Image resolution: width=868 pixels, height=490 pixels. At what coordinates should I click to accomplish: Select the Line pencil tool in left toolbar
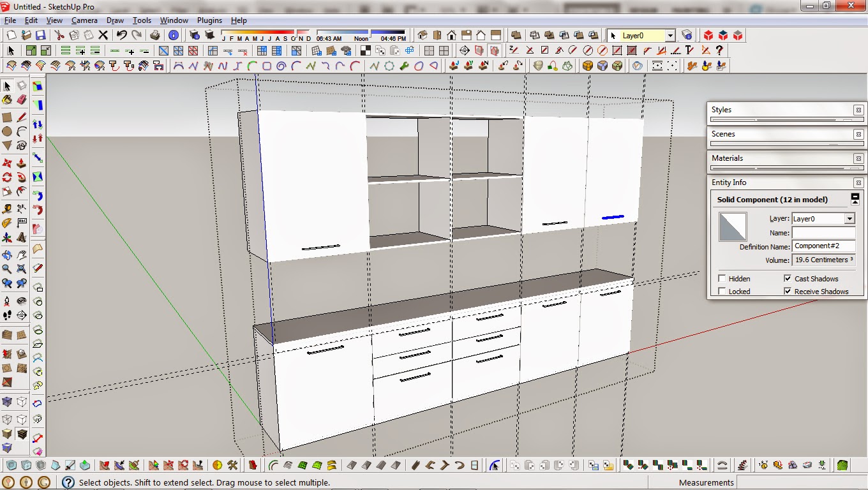tap(22, 117)
